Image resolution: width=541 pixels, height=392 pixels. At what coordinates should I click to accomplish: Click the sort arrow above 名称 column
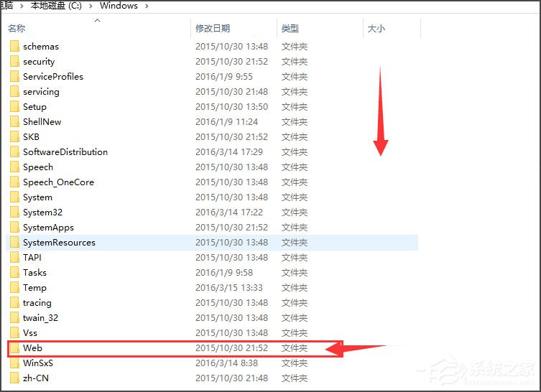tap(98, 20)
